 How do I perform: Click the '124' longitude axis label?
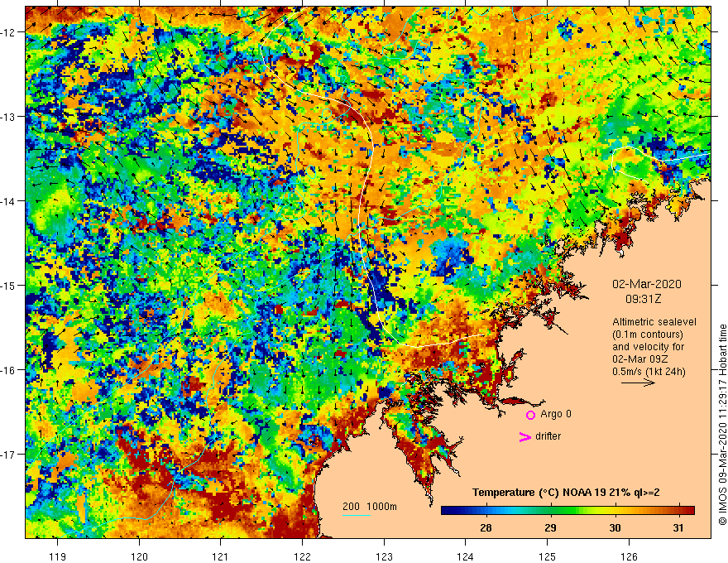tap(465, 556)
